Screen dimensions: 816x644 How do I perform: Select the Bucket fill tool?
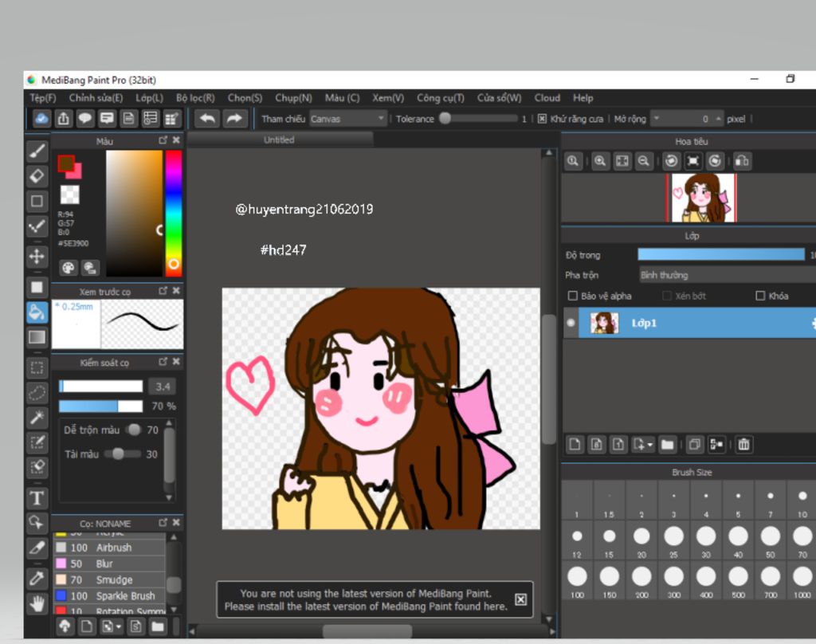pyautogui.click(x=37, y=312)
